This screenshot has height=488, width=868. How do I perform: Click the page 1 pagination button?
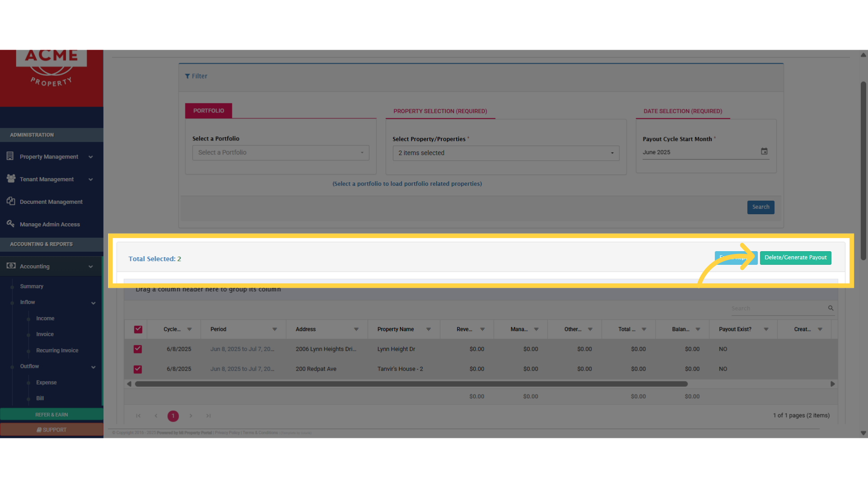[x=173, y=416]
